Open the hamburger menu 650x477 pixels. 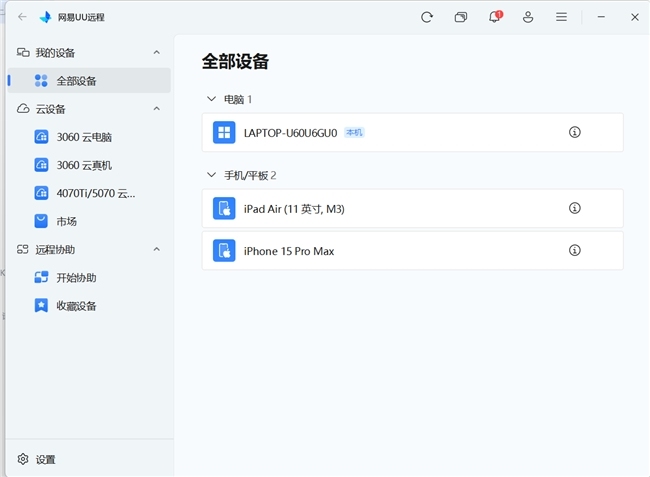[x=561, y=17]
